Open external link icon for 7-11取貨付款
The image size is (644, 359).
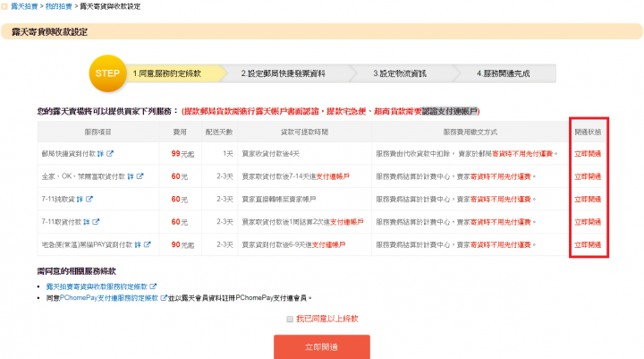tap(96, 222)
